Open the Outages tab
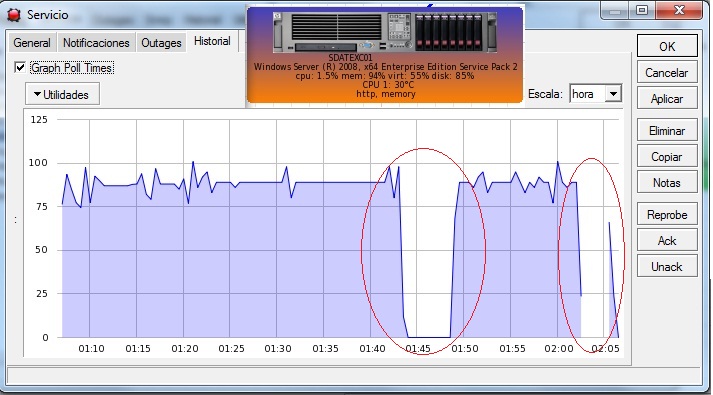Image resolution: width=713 pixels, height=395 pixels. [x=161, y=43]
